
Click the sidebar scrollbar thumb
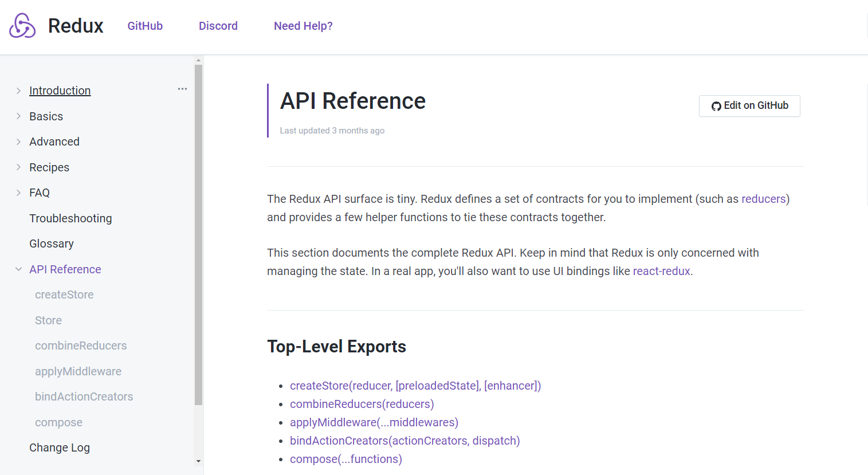pyautogui.click(x=198, y=235)
